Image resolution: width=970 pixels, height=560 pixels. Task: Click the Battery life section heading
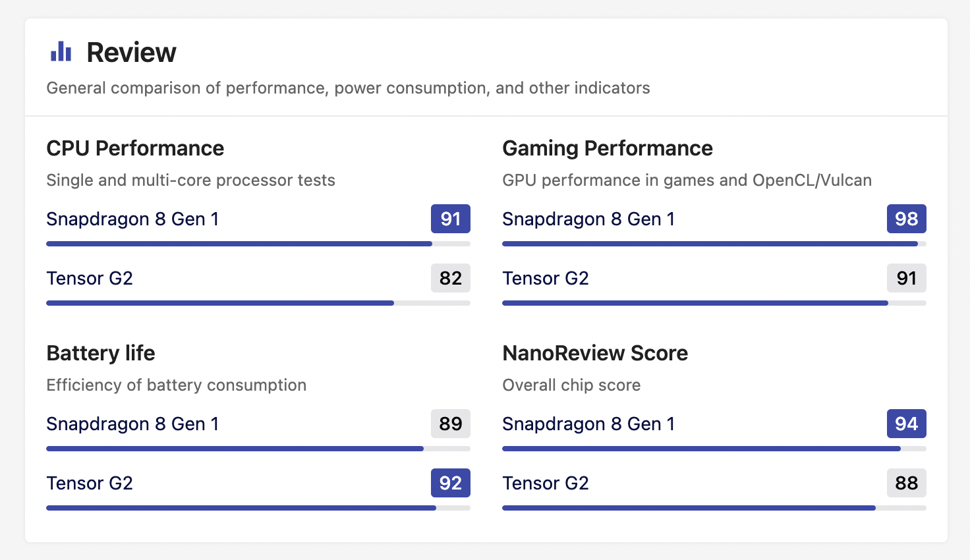pos(101,353)
